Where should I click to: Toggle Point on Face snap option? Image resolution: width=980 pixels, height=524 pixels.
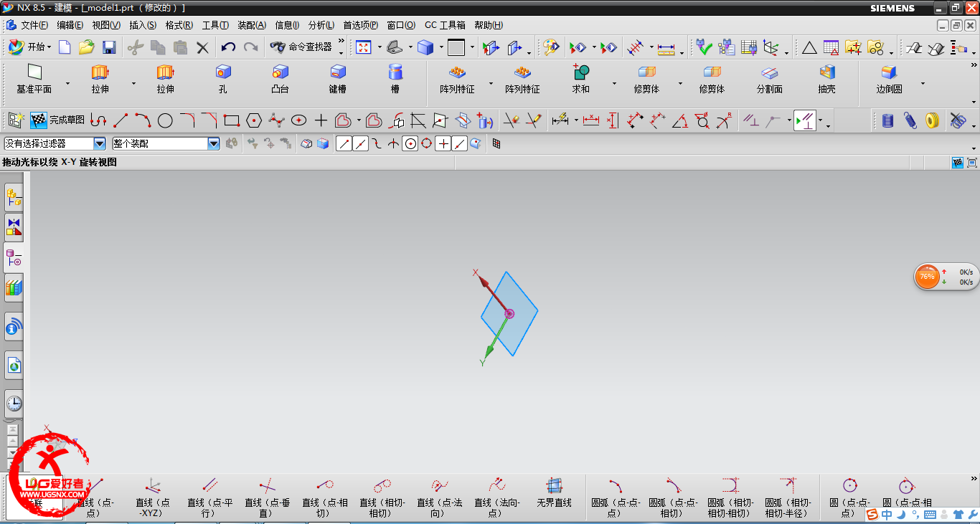click(476, 144)
